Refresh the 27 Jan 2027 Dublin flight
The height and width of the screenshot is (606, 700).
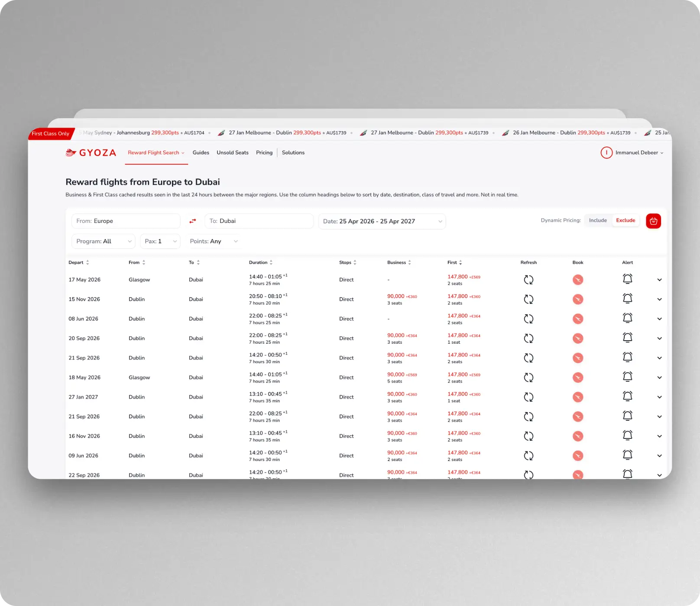click(x=528, y=397)
